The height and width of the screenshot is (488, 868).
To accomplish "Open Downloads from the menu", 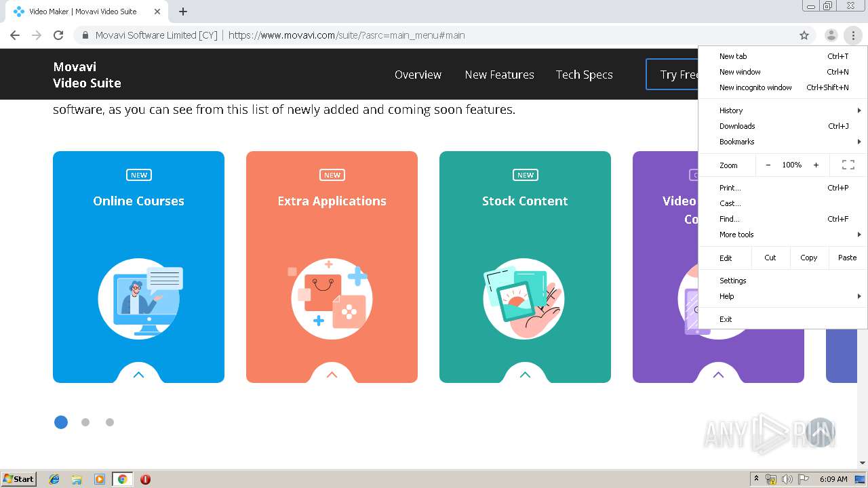I will click(783, 126).
